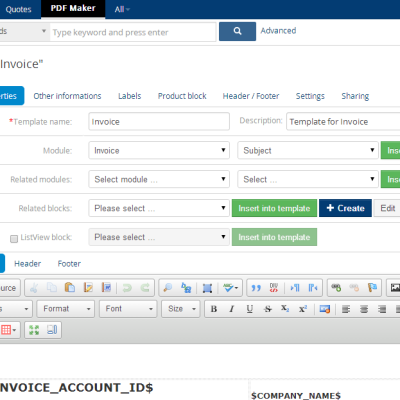The height and width of the screenshot is (400, 400).
Task: Set text direction right to left
Action: pyautogui.click(x=313, y=288)
